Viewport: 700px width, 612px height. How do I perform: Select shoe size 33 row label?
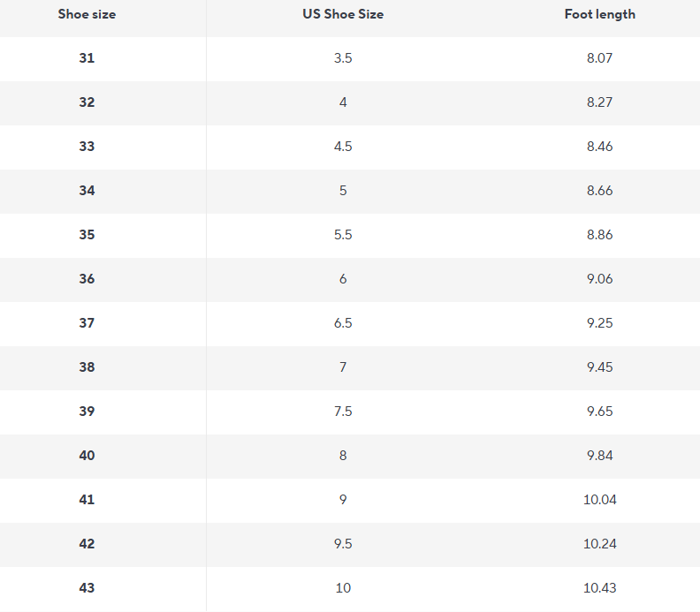coord(87,147)
